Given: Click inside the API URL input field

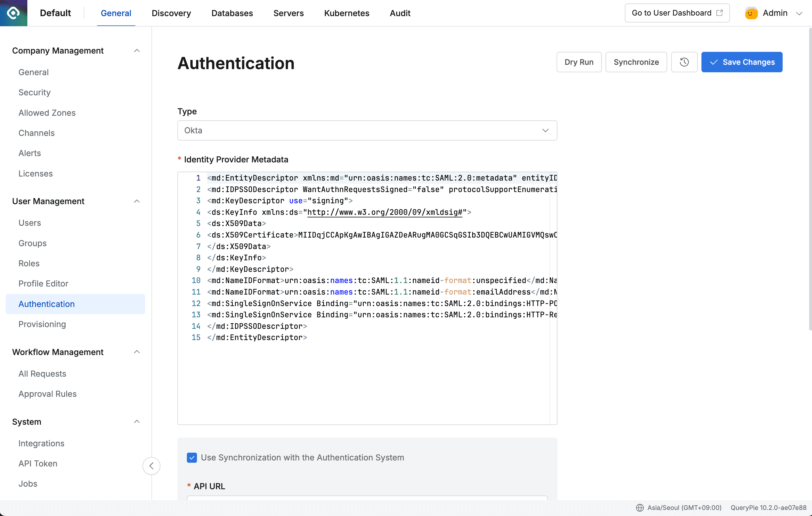Looking at the screenshot, I should point(367,502).
